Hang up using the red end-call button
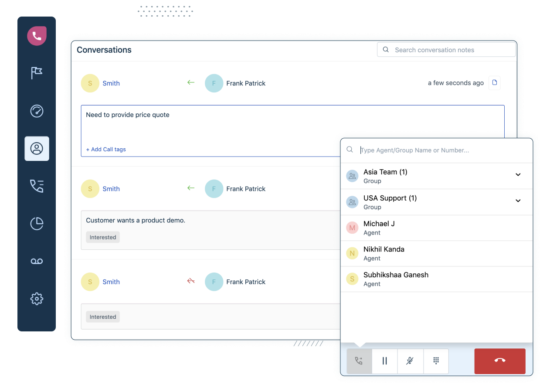The width and height of the screenshot is (550, 392). coord(499,361)
